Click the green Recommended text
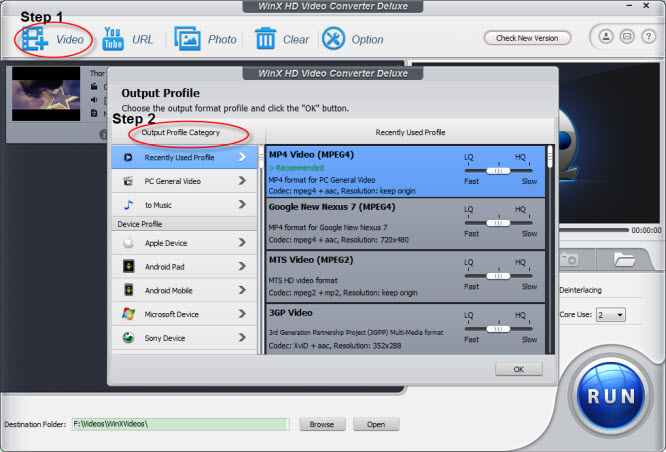Screen dimensions: 666x452 296,168
